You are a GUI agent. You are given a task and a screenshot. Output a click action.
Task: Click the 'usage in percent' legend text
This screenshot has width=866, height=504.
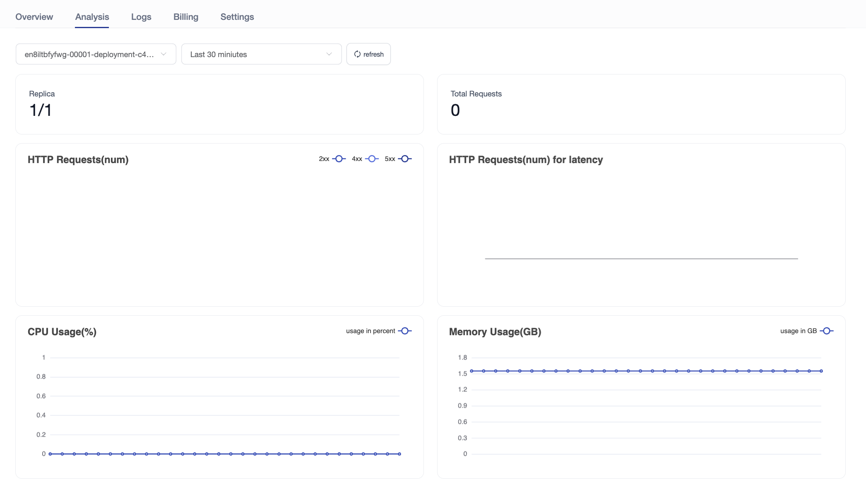pos(370,331)
